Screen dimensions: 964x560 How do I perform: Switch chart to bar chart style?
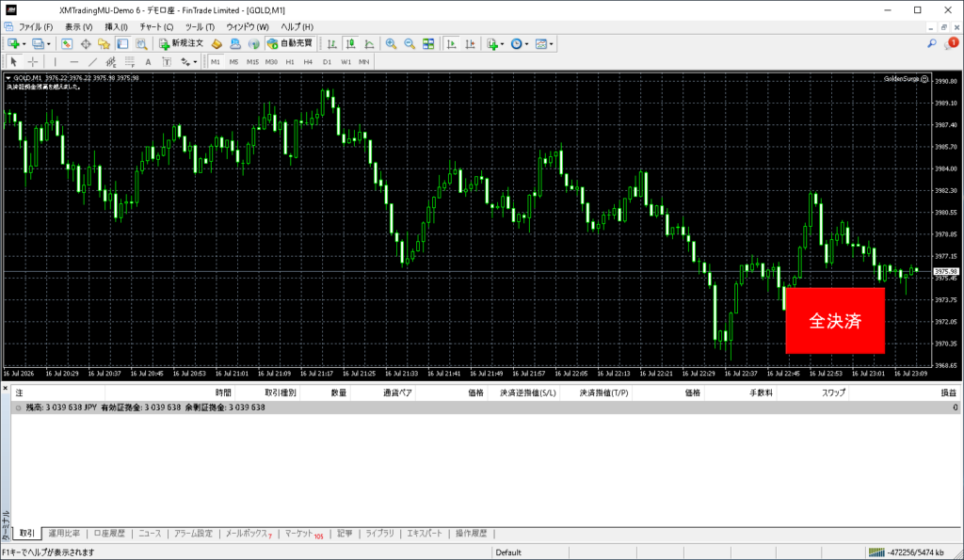coord(332,43)
